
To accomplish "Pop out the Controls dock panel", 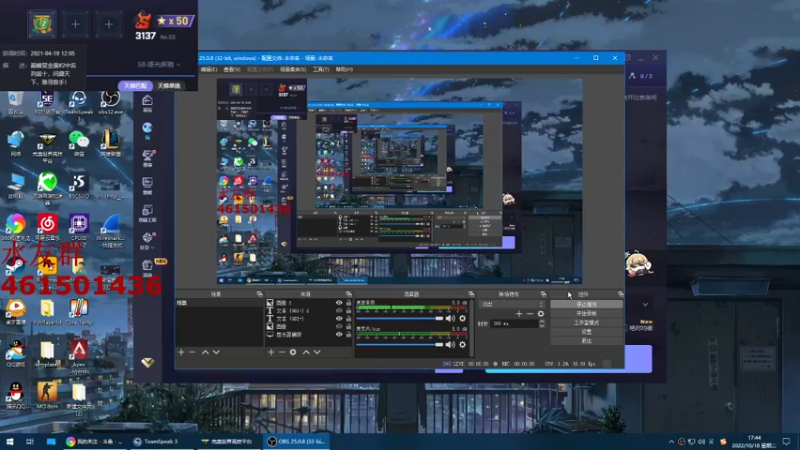I will tap(620, 294).
